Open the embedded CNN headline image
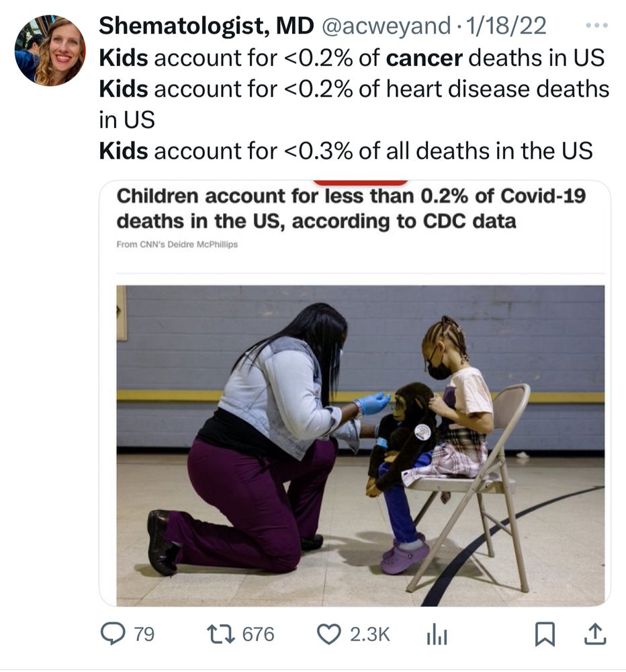626x672 pixels. pos(349,390)
